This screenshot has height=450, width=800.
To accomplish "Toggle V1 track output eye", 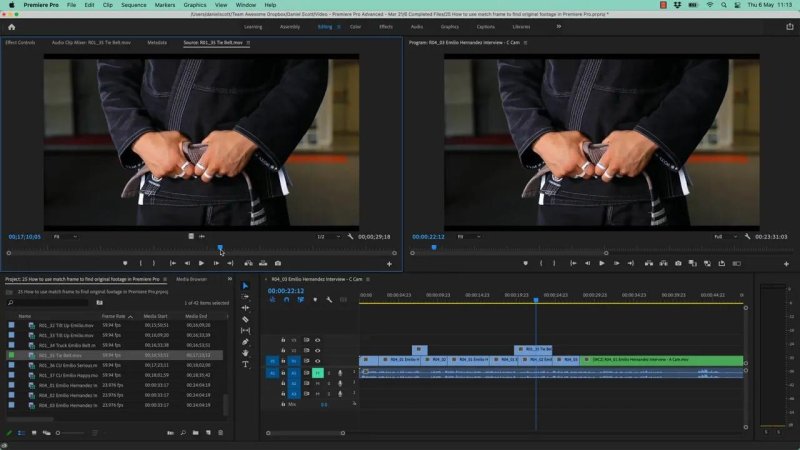I will point(317,361).
